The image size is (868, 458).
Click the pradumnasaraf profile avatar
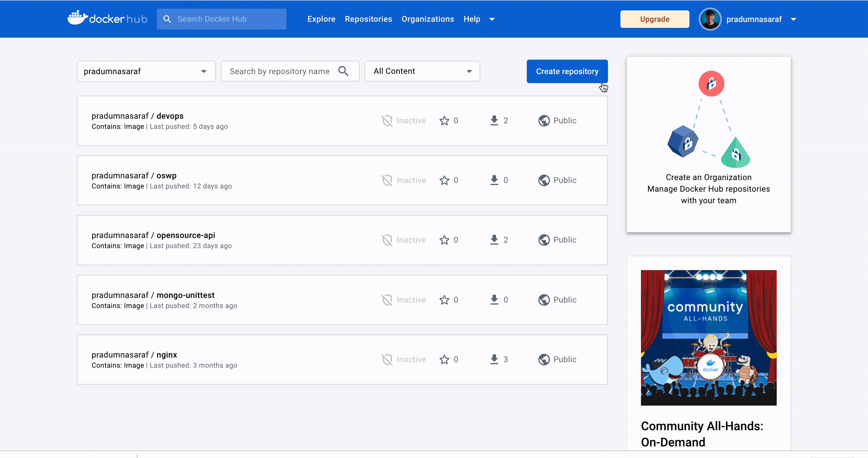[x=710, y=19]
